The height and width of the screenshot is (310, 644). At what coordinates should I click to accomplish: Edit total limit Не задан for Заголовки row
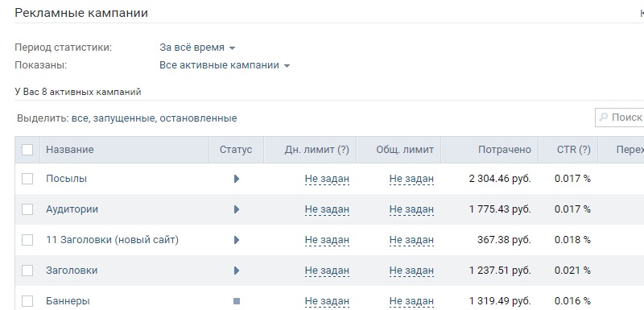[x=411, y=271]
